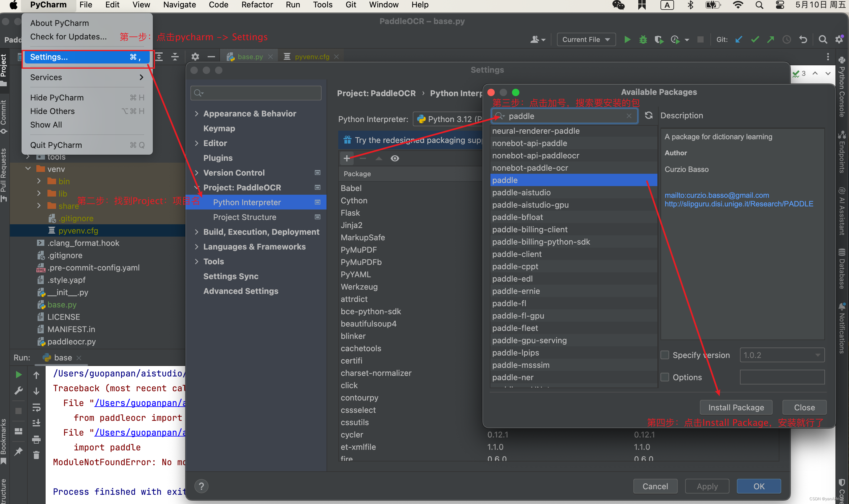849x504 pixels.
Task: Expand Appearance & Behavior settings
Action: coord(197,113)
